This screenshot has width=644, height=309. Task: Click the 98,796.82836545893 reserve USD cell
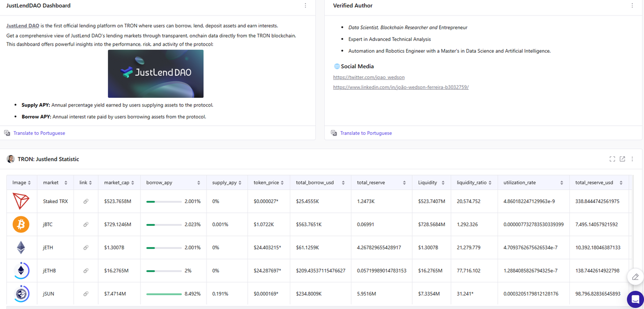point(598,294)
